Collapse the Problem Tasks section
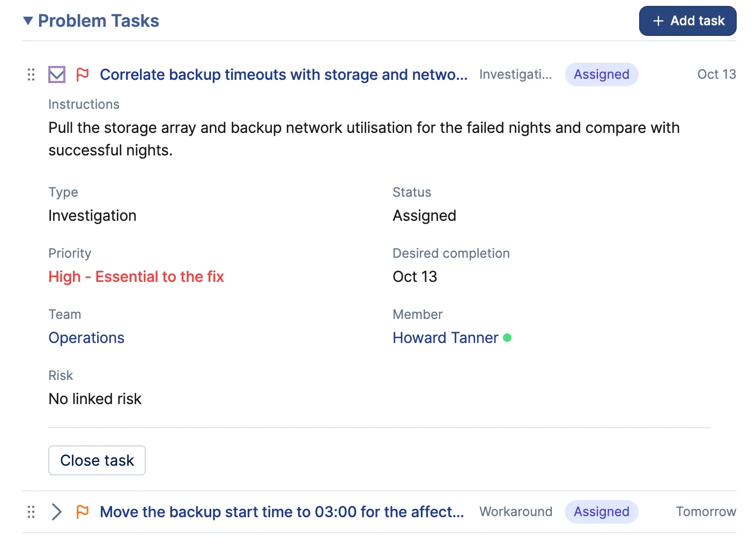This screenshot has width=756, height=537. [x=28, y=21]
